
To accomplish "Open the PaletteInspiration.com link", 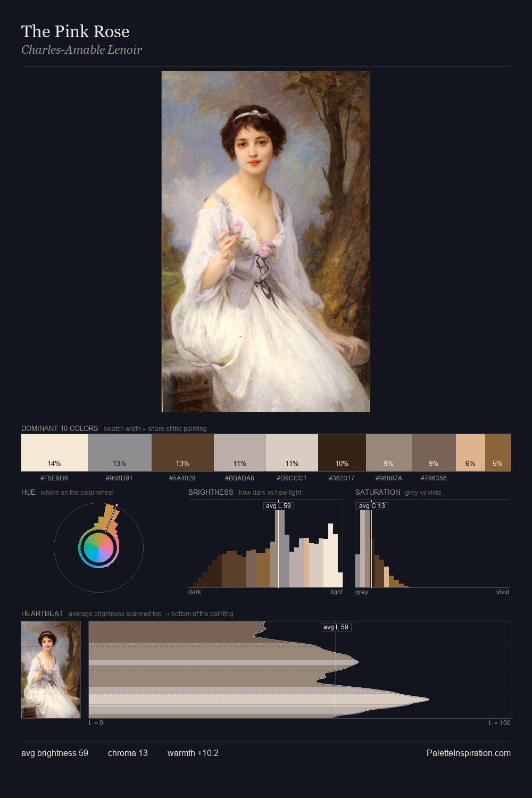I will pos(469,753).
